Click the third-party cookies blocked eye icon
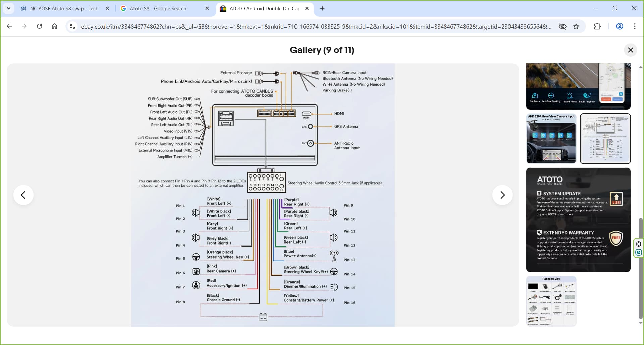The width and height of the screenshot is (644, 345). (562, 26)
